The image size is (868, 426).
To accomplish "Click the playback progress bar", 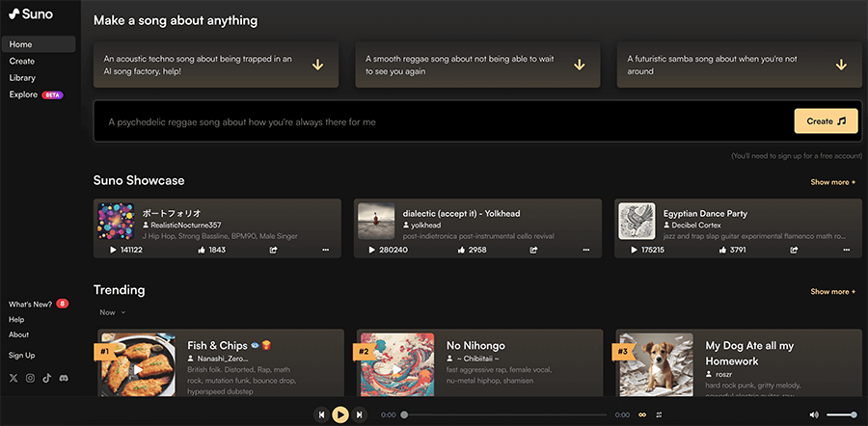I will click(x=504, y=415).
